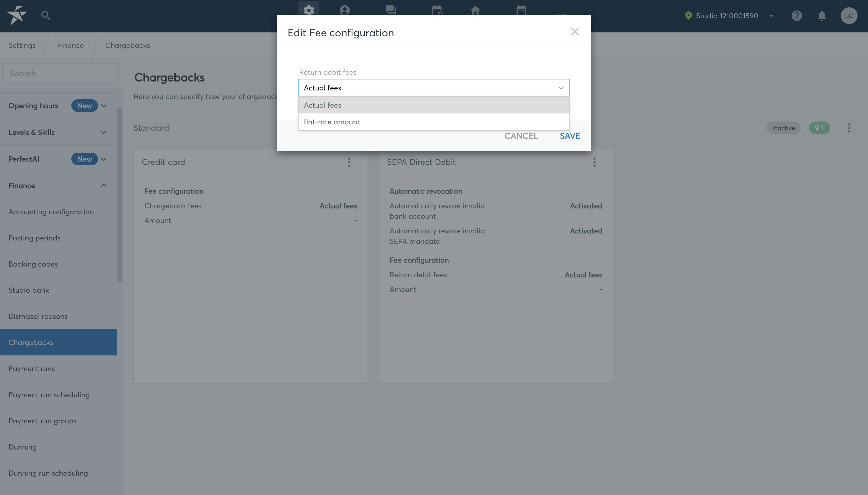The height and width of the screenshot is (495, 868).
Task: Open the Studio 1210001590 selector arrow
Action: [771, 16]
